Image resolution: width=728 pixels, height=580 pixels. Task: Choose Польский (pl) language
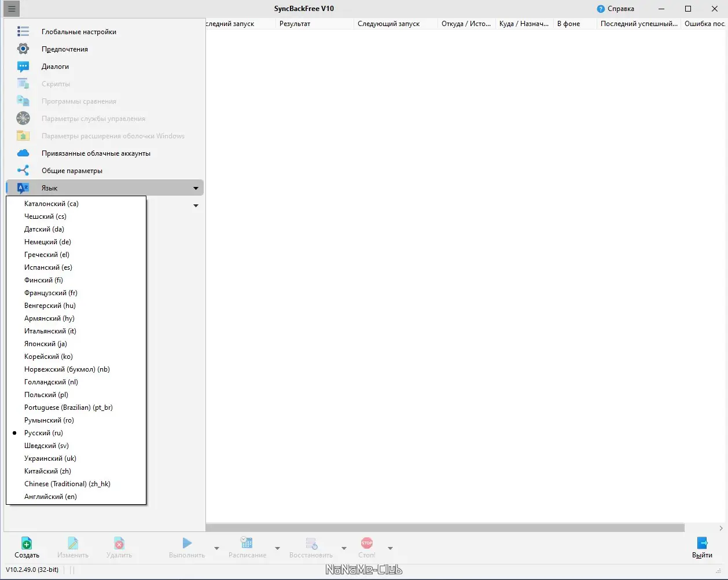[x=76, y=395]
